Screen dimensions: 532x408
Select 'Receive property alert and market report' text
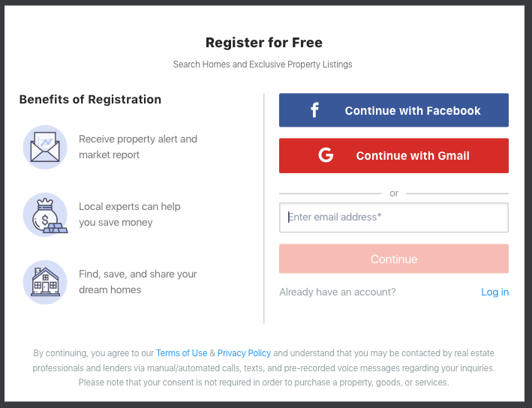(x=137, y=147)
